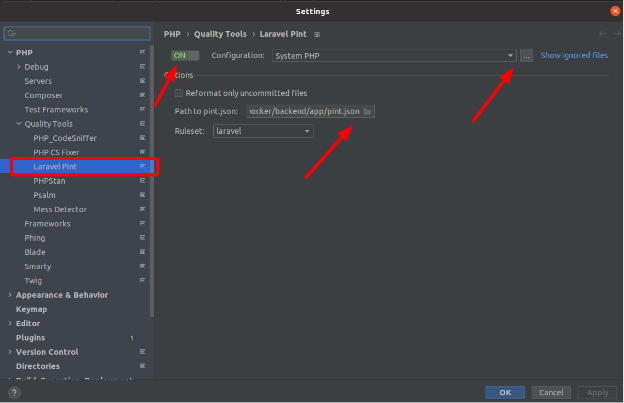Image resolution: width=624 pixels, height=403 pixels.
Task: Open Composer settings
Action: (x=43, y=95)
